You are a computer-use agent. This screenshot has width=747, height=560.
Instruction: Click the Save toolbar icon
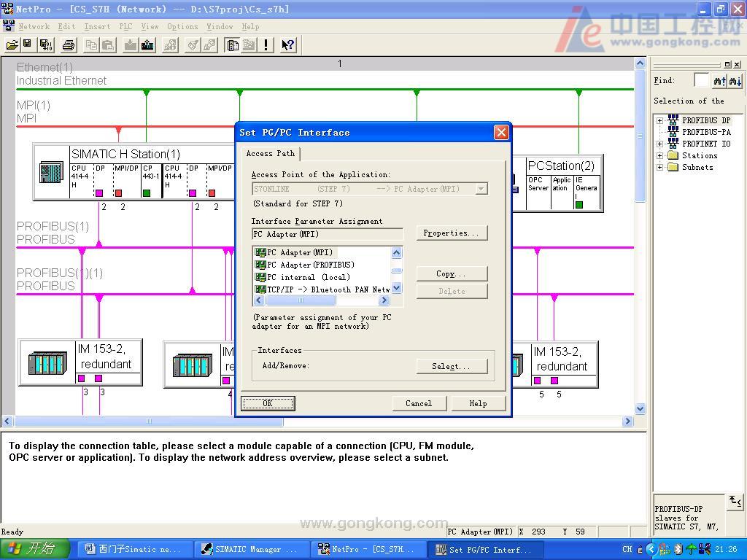(x=28, y=44)
